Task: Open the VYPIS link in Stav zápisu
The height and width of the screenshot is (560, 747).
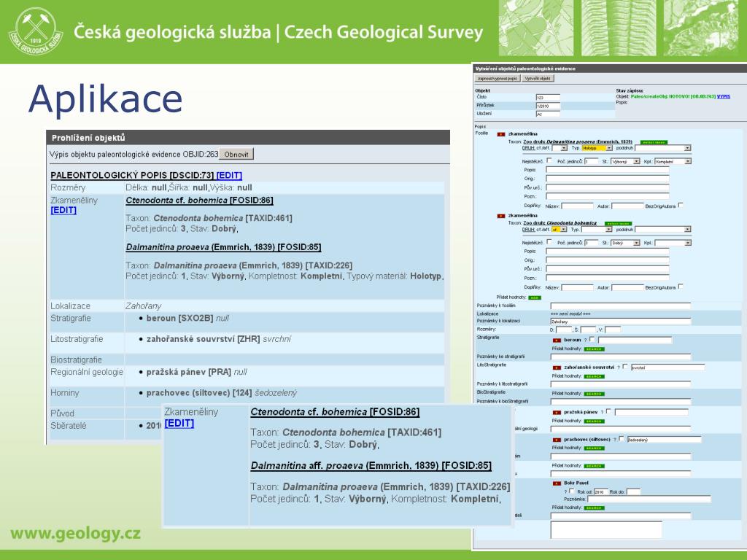Action: tap(723, 96)
